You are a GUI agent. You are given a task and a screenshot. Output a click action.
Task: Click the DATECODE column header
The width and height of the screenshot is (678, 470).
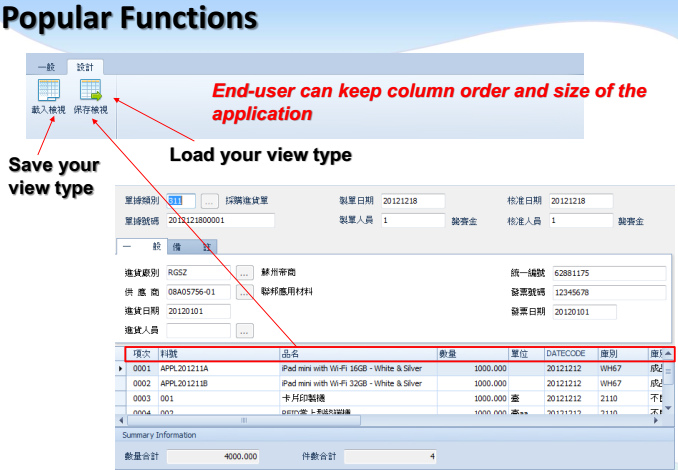click(569, 354)
